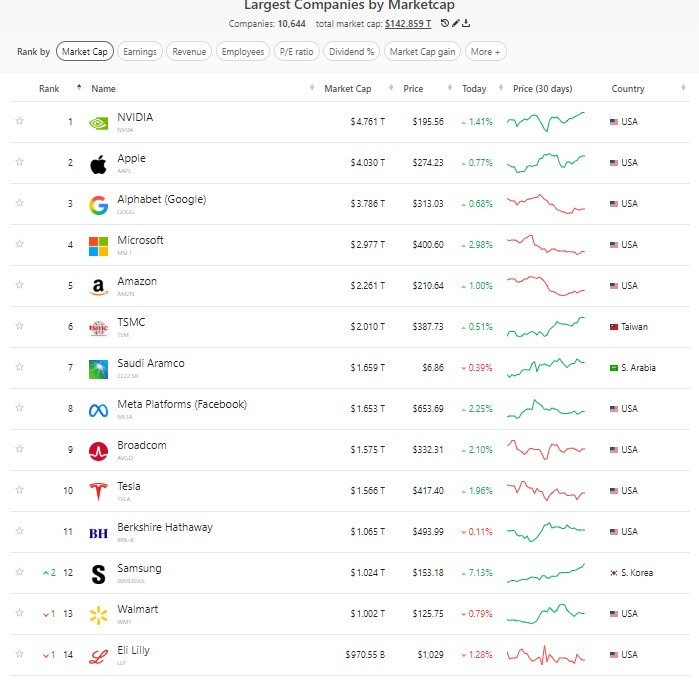Click the Meta Platforms logo icon
699x682 pixels.
[x=98, y=410]
